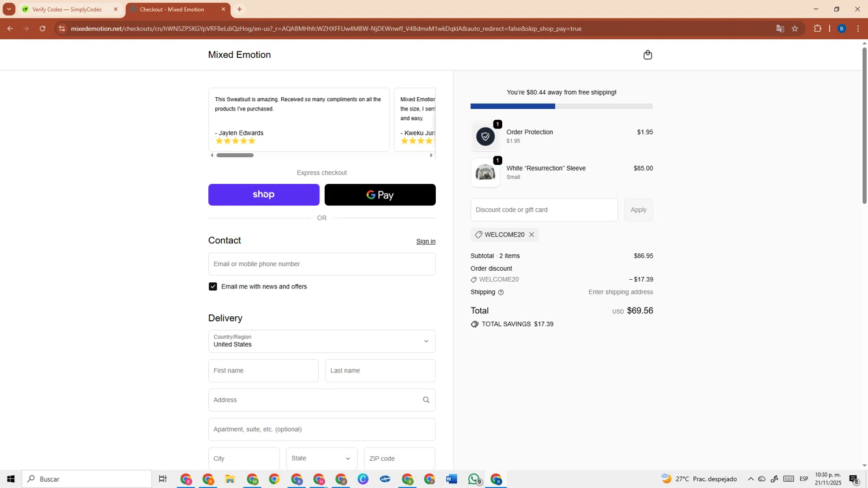This screenshot has width=868, height=488.
Task: Click the shipping info question mark icon
Action: [x=501, y=293]
